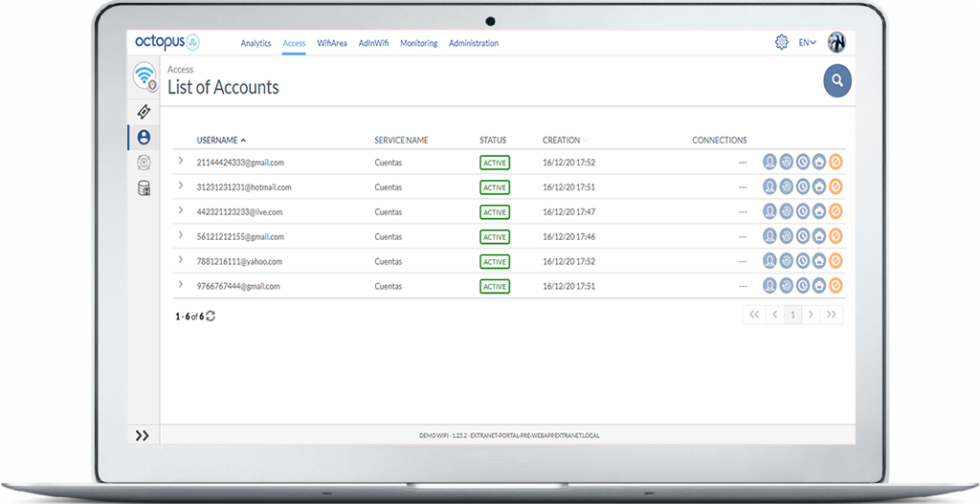Open the WifiArea menu

332,43
